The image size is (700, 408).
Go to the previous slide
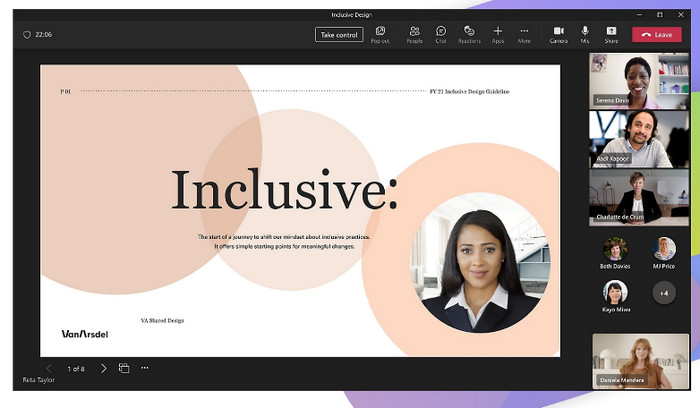click(49, 368)
